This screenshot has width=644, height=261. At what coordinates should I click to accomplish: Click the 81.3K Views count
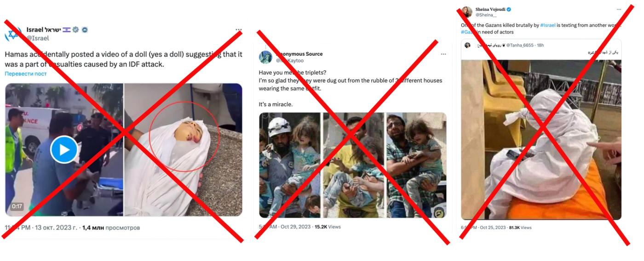520,227
